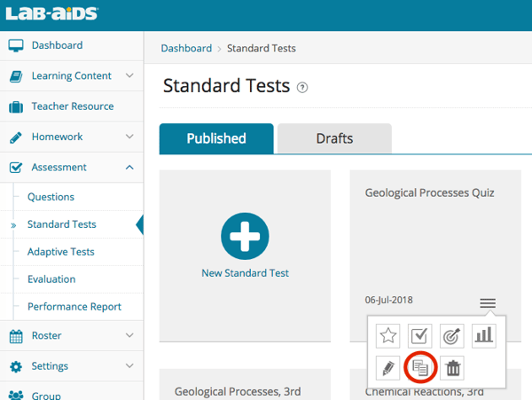Click the trash delete icon
Screen dimensions: 532x400
452,367
